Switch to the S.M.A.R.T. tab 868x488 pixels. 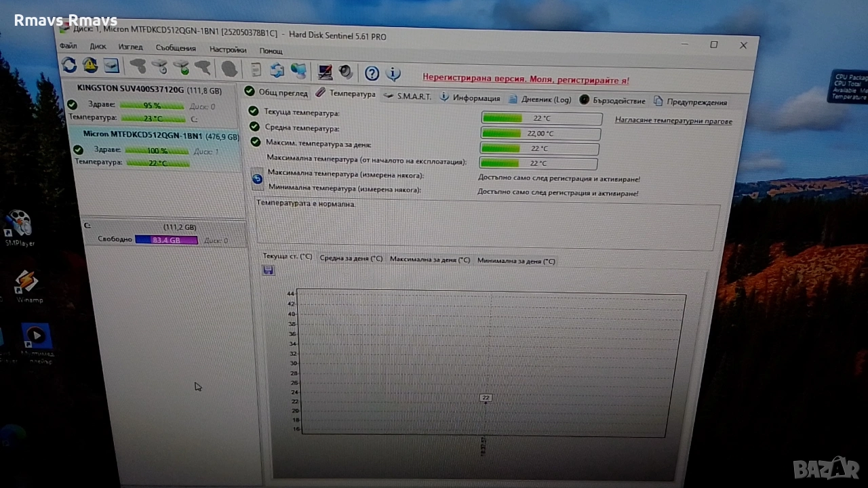coord(408,96)
